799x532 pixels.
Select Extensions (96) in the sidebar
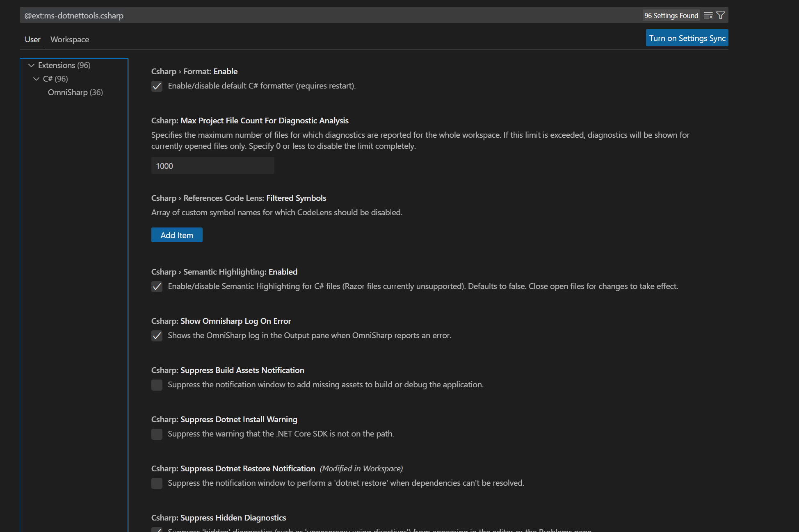pos(64,65)
